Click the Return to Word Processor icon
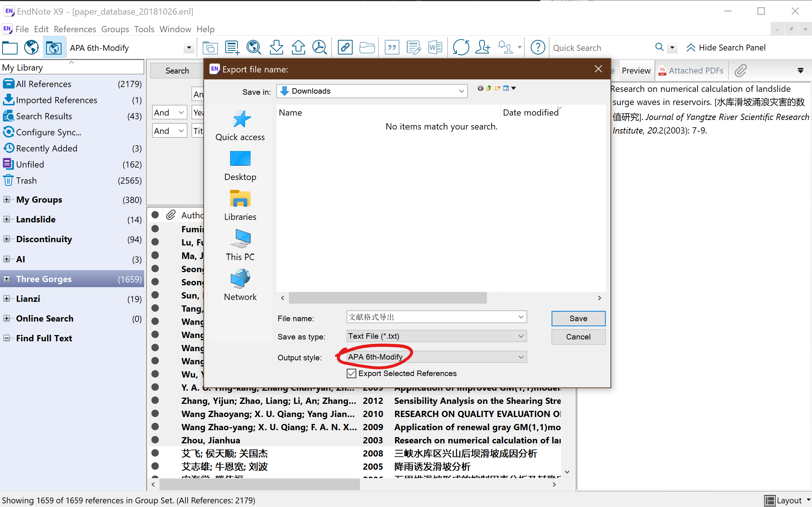 click(435, 48)
